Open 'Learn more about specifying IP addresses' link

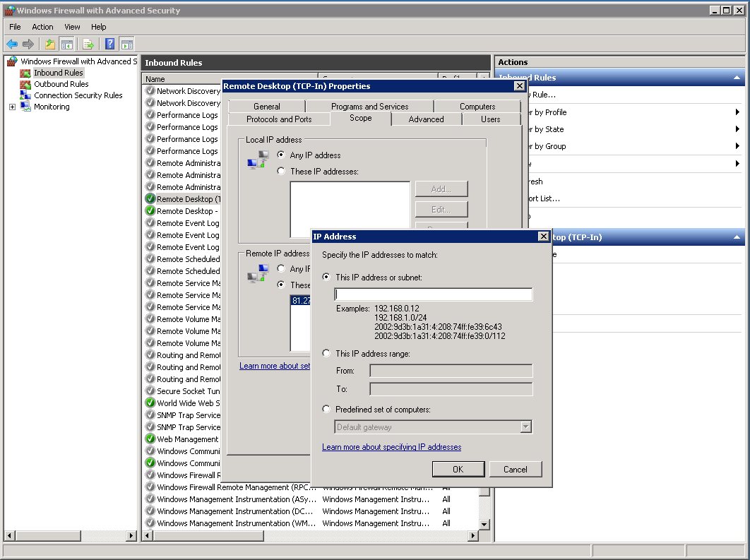[x=391, y=447]
